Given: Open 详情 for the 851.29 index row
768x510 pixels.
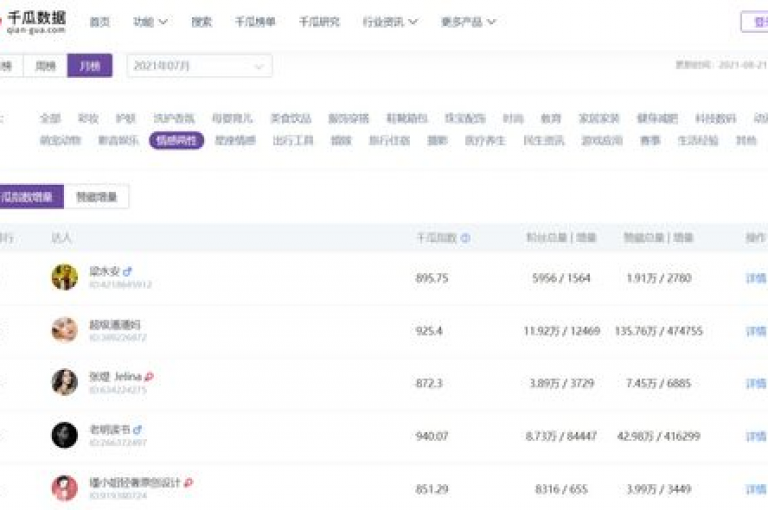Looking at the screenshot, I should (x=756, y=489).
